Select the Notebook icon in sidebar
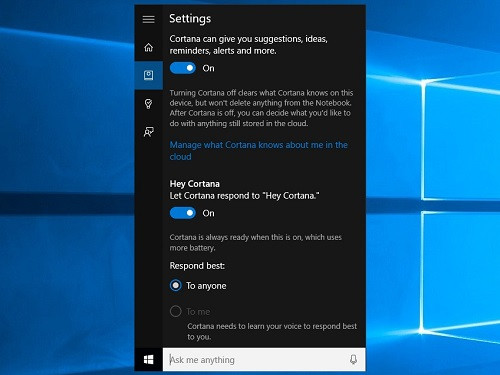 coord(149,75)
